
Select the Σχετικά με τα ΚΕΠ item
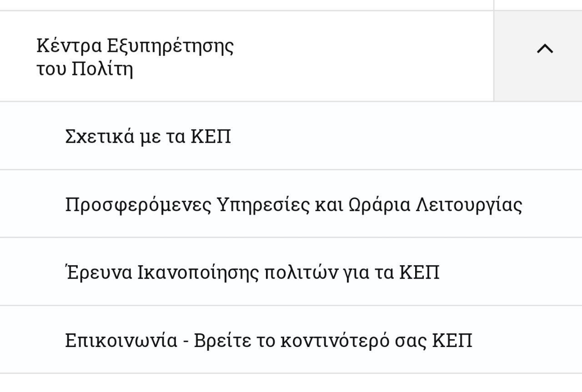[148, 136]
